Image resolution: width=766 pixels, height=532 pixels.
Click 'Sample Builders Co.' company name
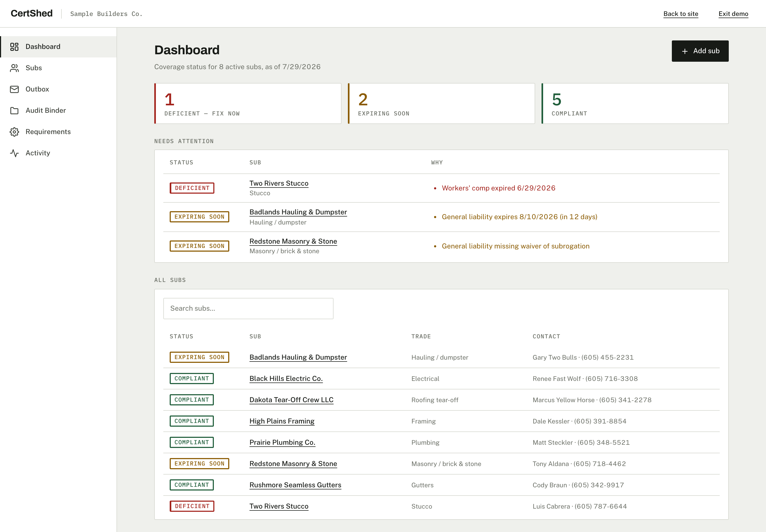click(x=106, y=14)
